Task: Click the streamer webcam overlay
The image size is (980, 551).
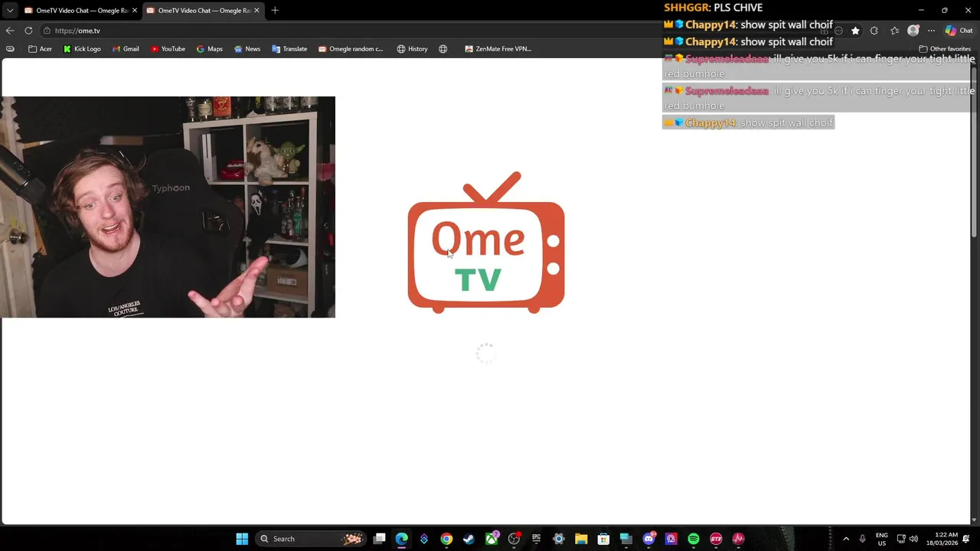Action: [x=168, y=207]
